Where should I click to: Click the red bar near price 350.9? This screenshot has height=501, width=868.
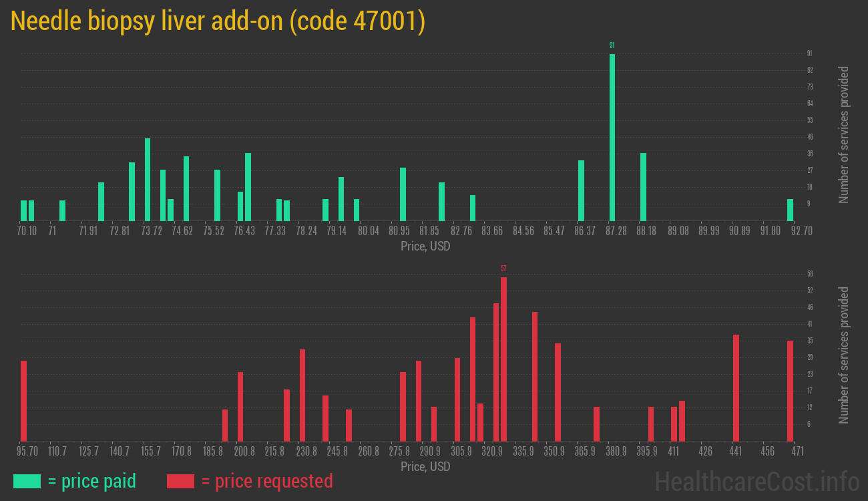[x=558, y=392]
